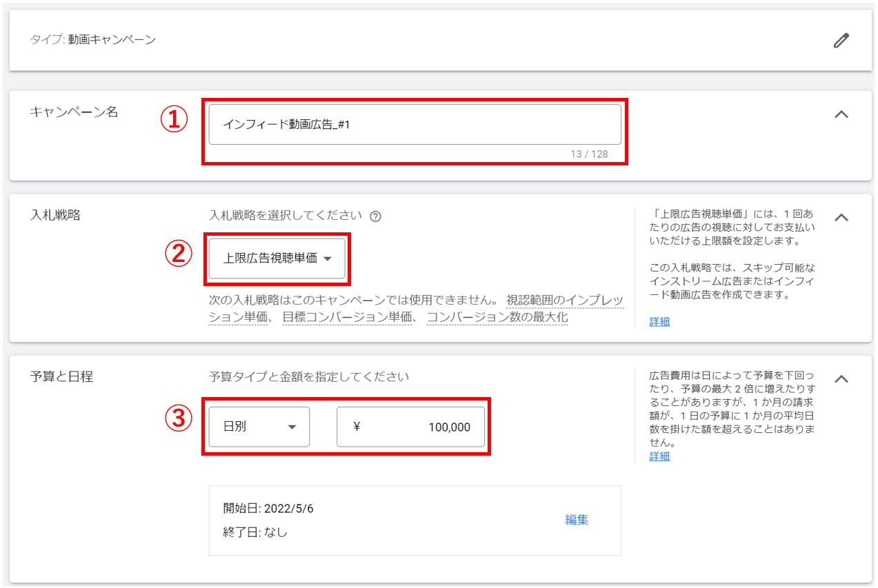This screenshot has width=878, height=588.
Task: Click the コンバージョン数の最大化 underlined term
Action: click(x=497, y=318)
